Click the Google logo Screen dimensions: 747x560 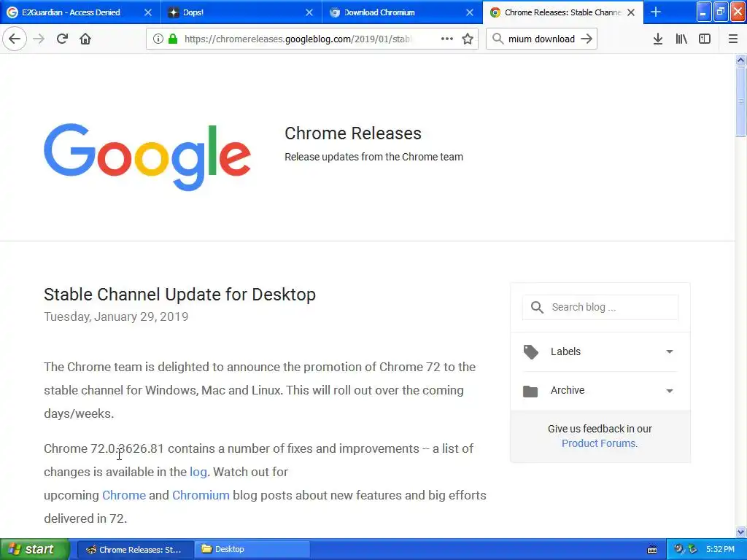coord(147,157)
